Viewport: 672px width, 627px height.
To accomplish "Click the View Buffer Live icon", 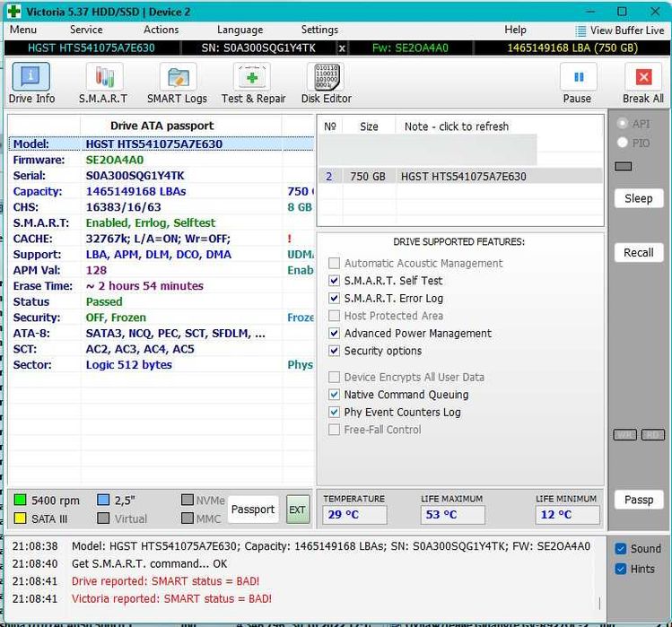I will [x=580, y=30].
